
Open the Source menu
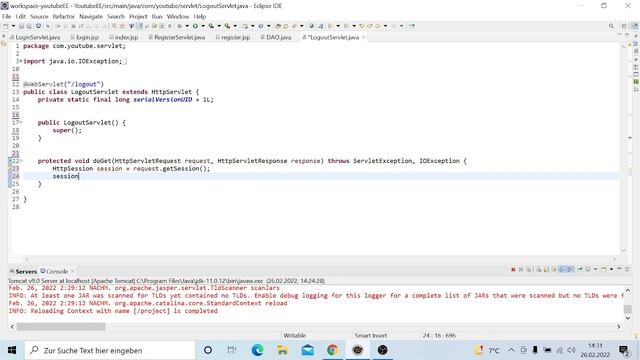tap(39, 16)
